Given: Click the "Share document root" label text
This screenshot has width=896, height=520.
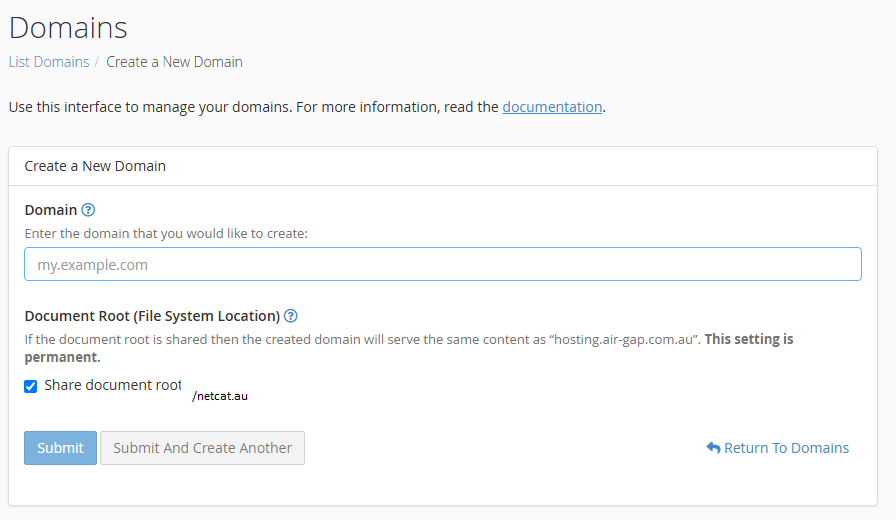Looking at the screenshot, I should pos(113,385).
